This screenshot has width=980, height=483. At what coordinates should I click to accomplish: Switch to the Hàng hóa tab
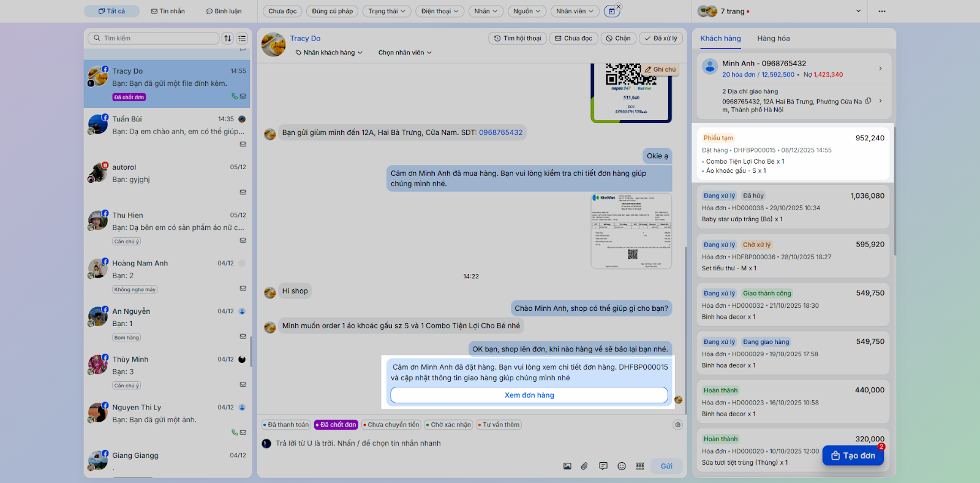[x=774, y=38]
